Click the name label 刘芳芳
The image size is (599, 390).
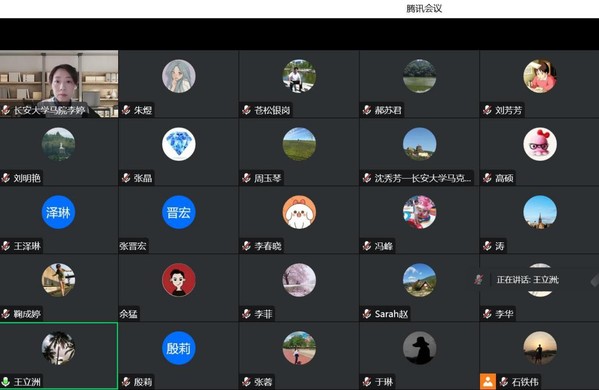508,110
